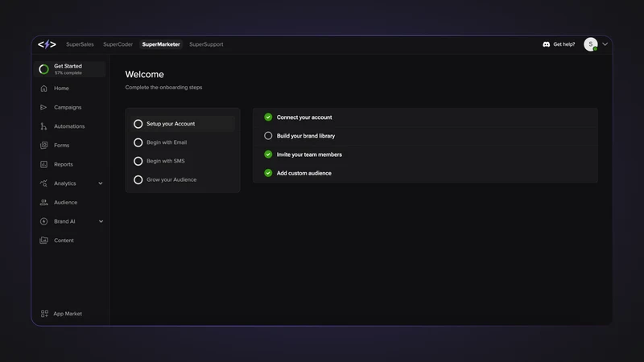644x362 pixels.
Task: Click the Begin with SMS label
Action: [166, 161]
